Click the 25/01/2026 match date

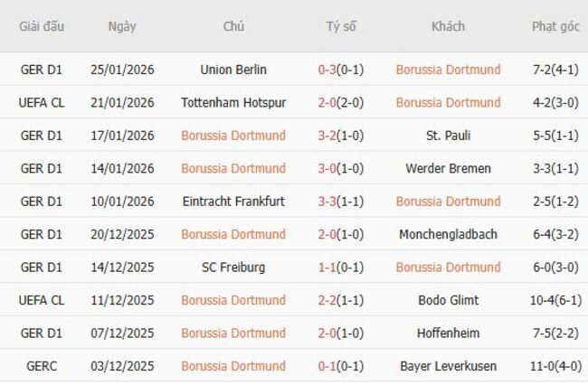[x=122, y=70]
